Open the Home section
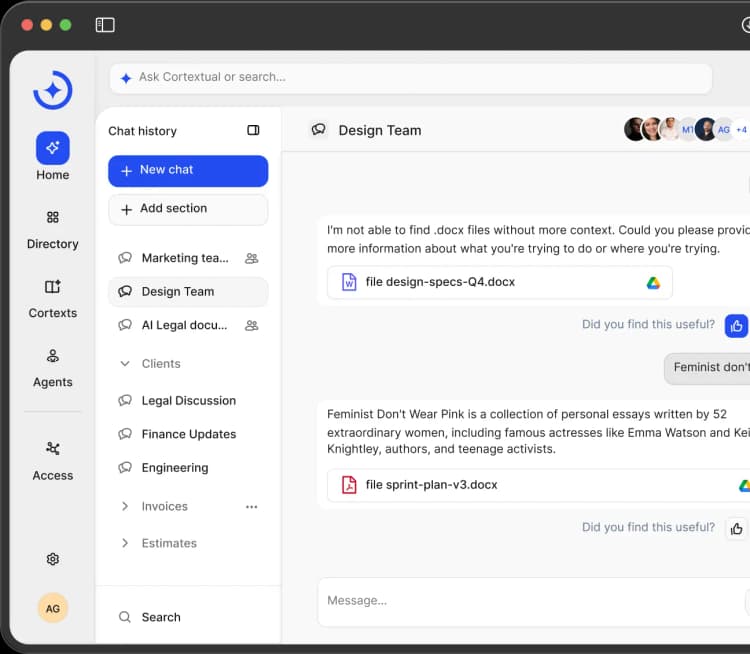This screenshot has width=750, height=654. point(53,156)
